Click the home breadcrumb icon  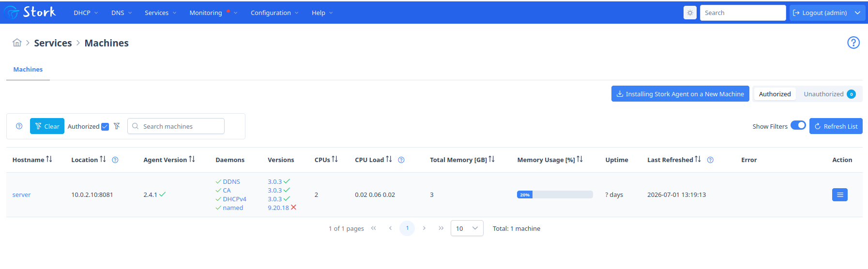click(x=17, y=43)
